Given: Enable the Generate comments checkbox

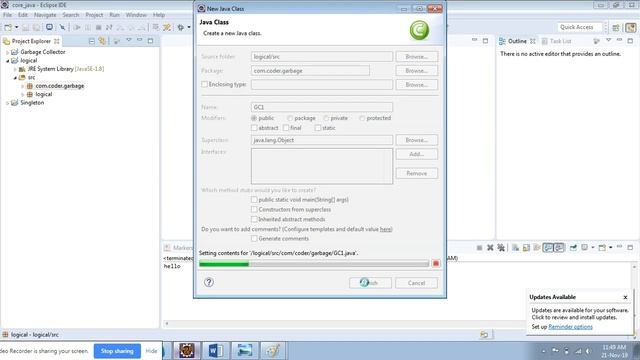Looking at the screenshot, I should coord(254,238).
